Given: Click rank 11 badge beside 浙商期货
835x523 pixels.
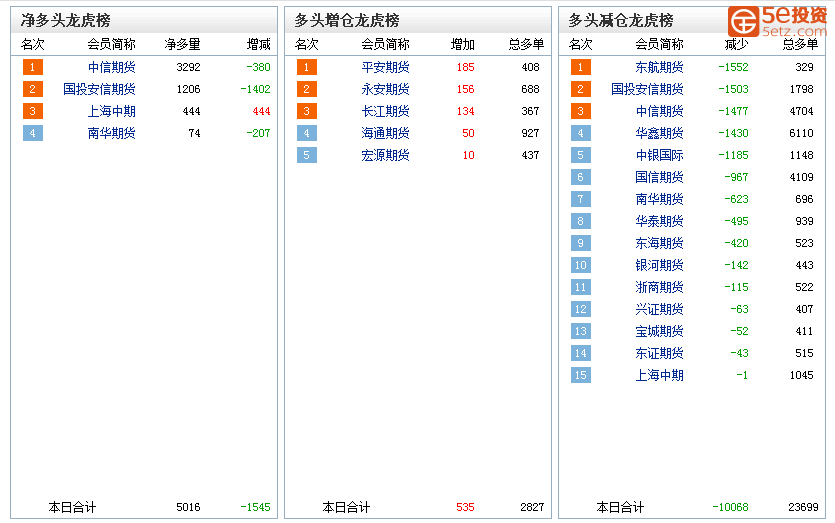Looking at the screenshot, I should pos(580,287).
